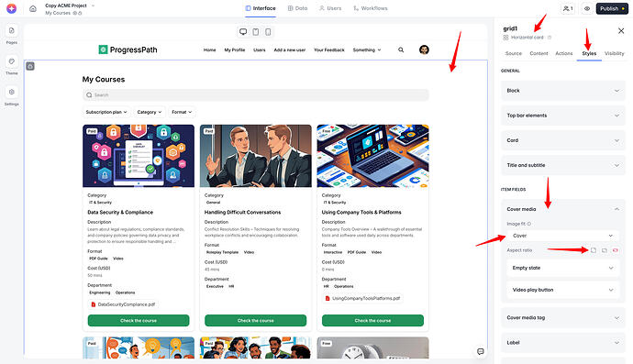Click the block handle icon at canvas top-left
The width and height of the screenshot is (633, 364).
(x=30, y=66)
